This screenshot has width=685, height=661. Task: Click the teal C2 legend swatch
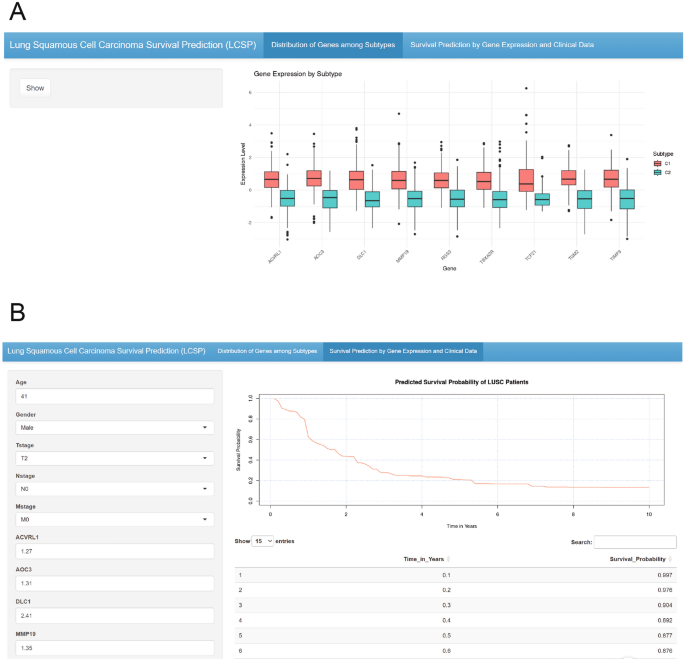657,173
